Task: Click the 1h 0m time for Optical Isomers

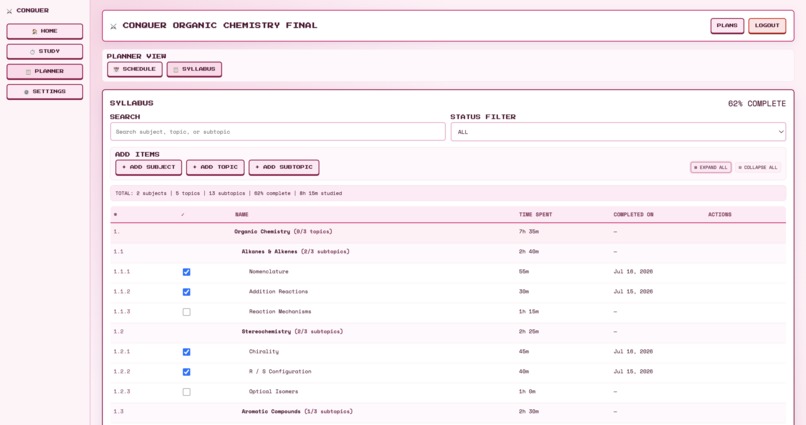Action: click(x=527, y=392)
